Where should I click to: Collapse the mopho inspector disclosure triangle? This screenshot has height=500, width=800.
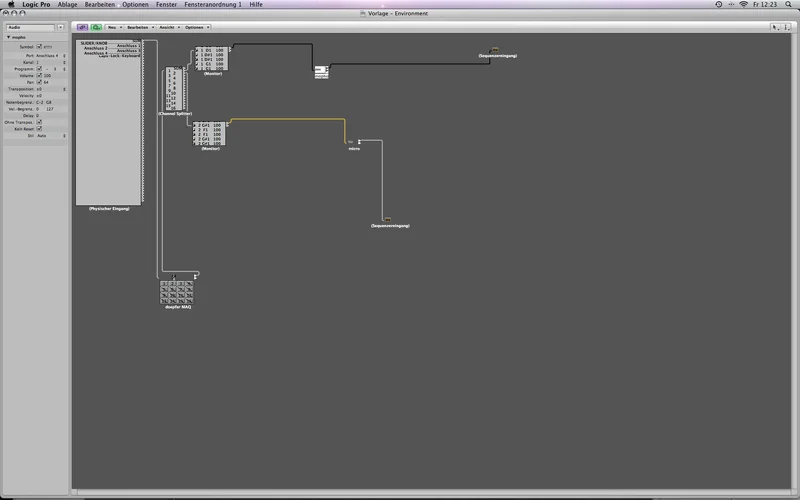click(x=8, y=37)
